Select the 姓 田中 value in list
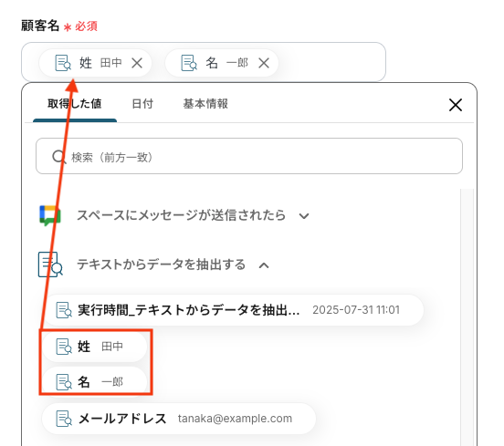This screenshot has height=446, width=504. point(95,347)
